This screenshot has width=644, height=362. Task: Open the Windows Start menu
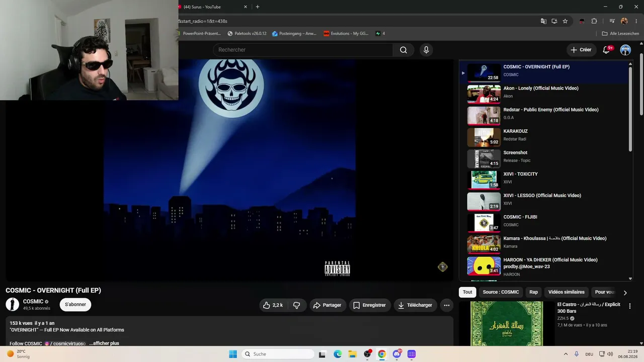tap(233, 354)
